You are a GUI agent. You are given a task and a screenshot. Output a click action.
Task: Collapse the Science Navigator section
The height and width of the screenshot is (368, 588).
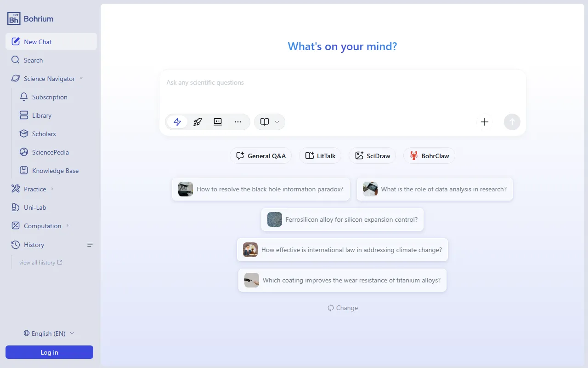pos(81,79)
